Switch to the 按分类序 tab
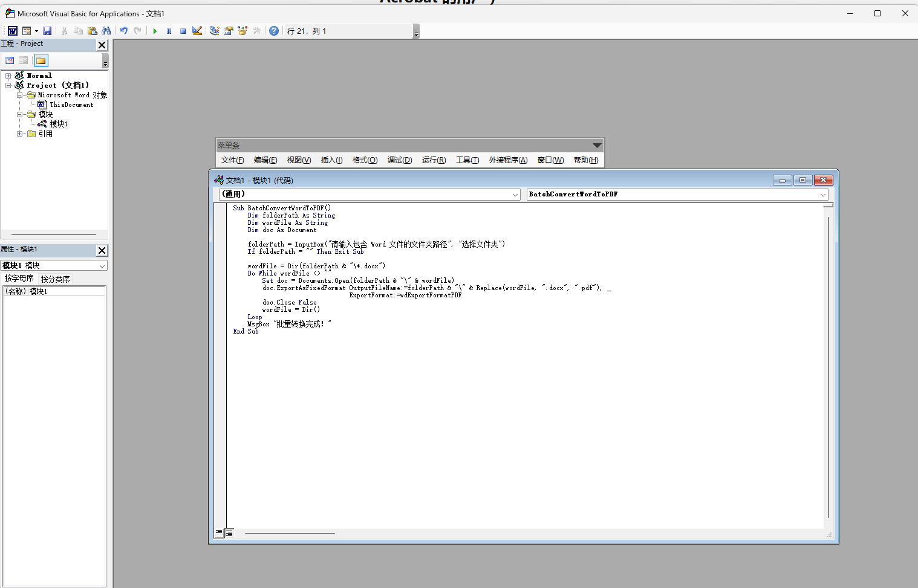 (x=55, y=279)
